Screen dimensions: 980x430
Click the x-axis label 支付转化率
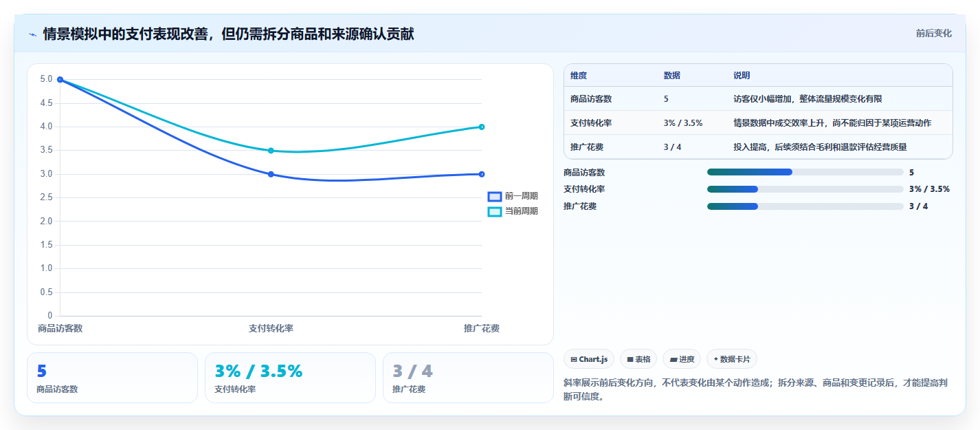coord(271,329)
